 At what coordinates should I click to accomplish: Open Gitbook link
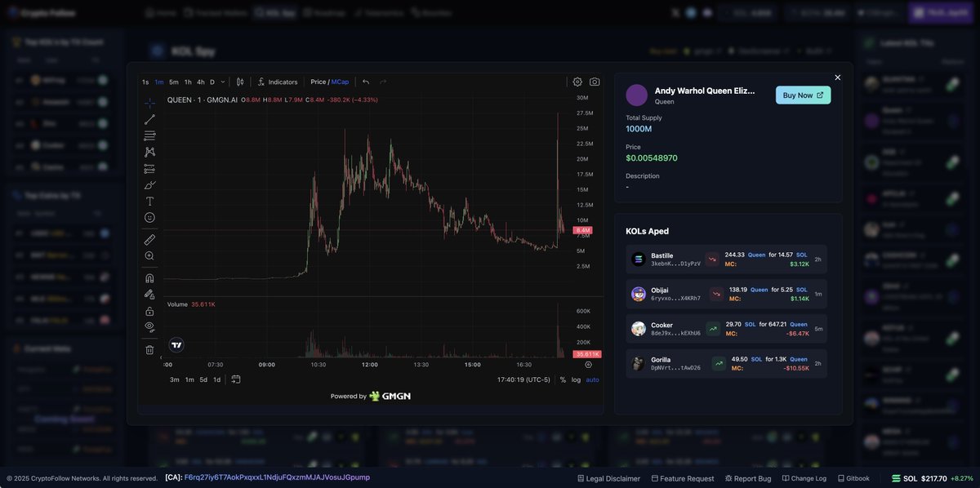(853, 478)
